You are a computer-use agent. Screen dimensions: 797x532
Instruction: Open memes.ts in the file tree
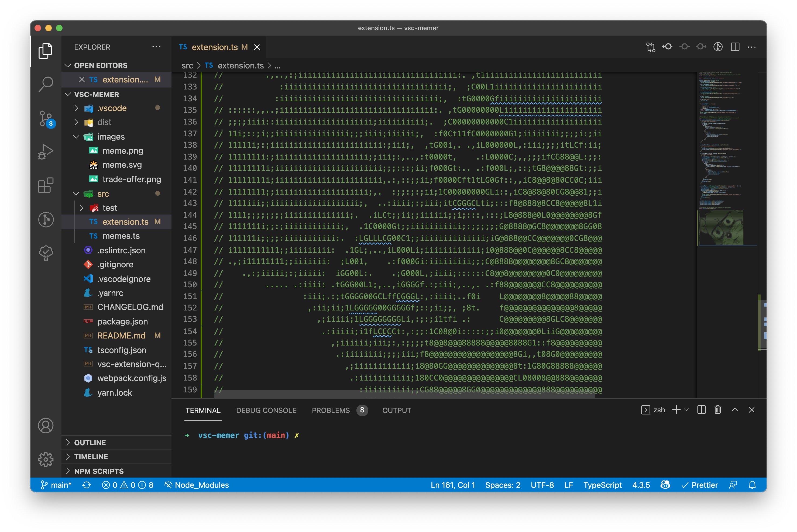tap(121, 236)
